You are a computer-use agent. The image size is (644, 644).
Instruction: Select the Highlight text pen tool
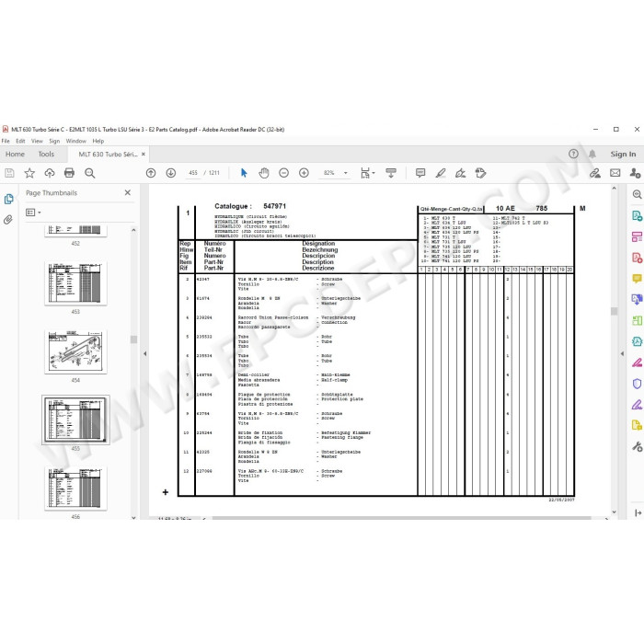pos(441,173)
